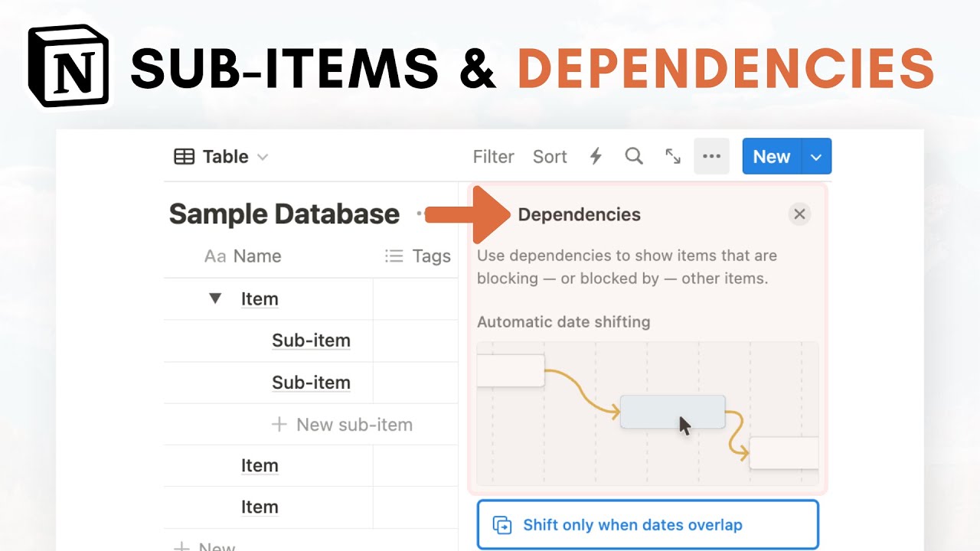Click the Tags column header
The width and height of the screenshot is (980, 551).
click(x=417, y=256)
